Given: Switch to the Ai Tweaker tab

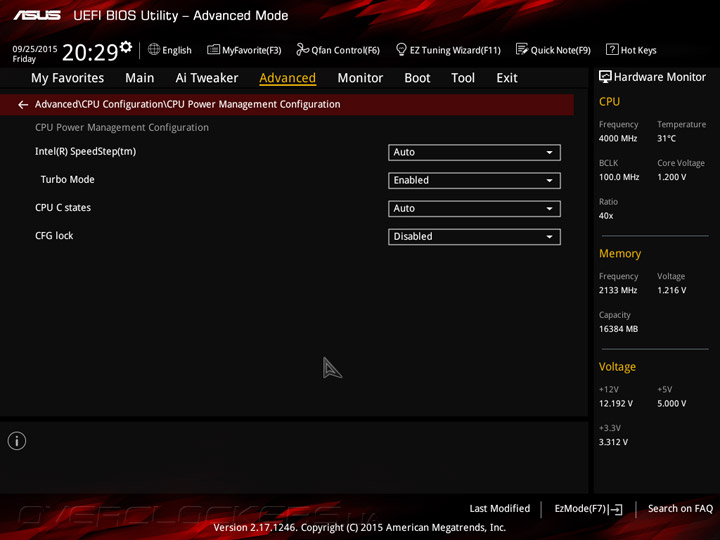Looking at the screenshot, I should 207,78.
